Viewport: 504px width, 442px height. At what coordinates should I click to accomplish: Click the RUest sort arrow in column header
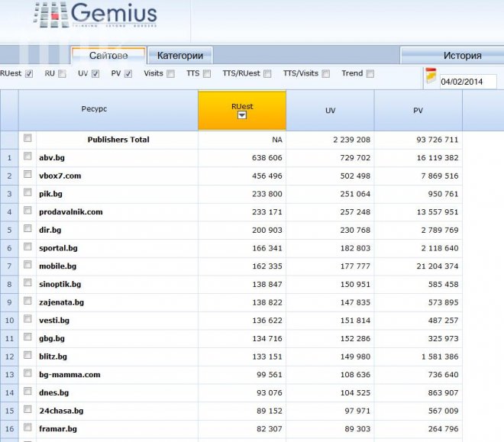(242, 115)
